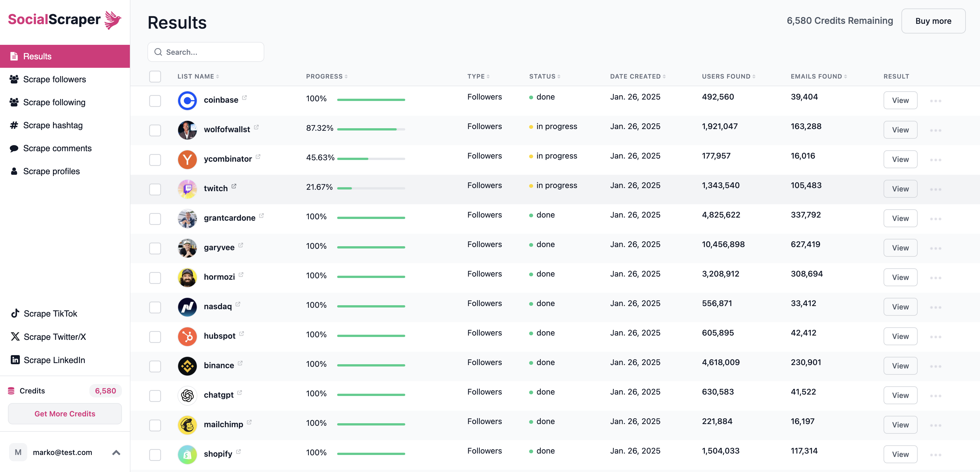Click the Scrape LinkedIn icon
Viewport: 980px width, 472px height.
[x=15, y=360]
